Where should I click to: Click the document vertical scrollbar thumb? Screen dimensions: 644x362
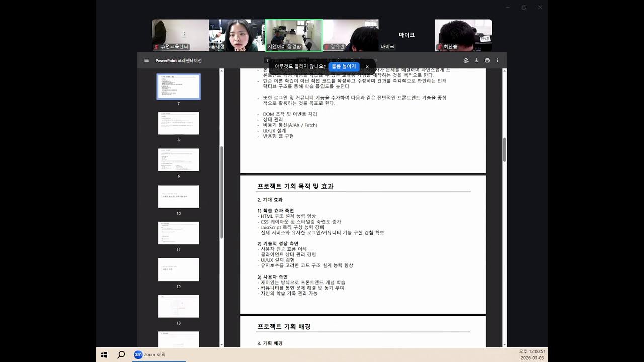tap(505, 149)
